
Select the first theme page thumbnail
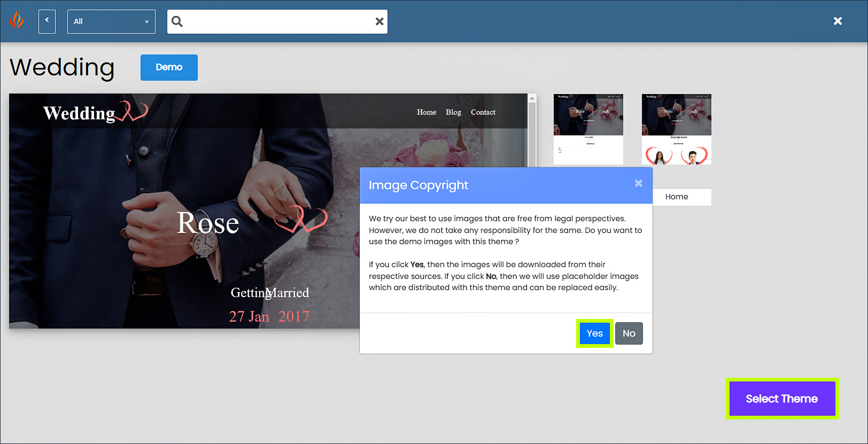[x=588, y=129]
